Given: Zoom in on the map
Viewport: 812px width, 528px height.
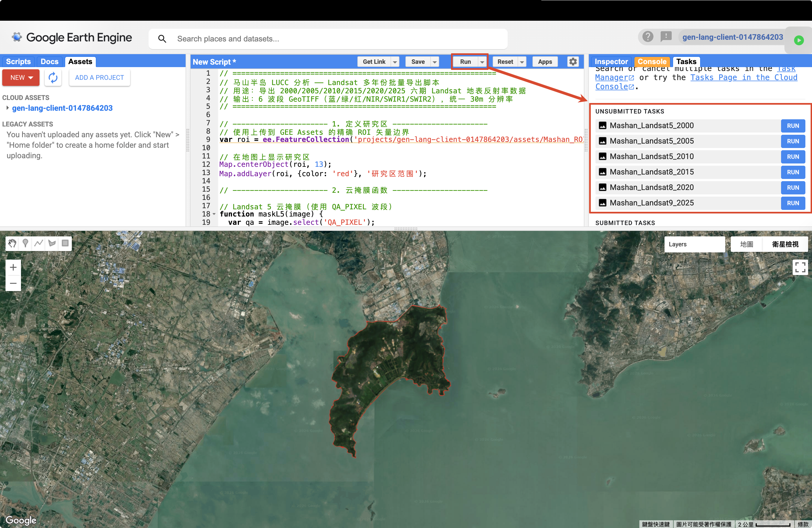Looking at the screenshot, I should (x=13, y=267).
